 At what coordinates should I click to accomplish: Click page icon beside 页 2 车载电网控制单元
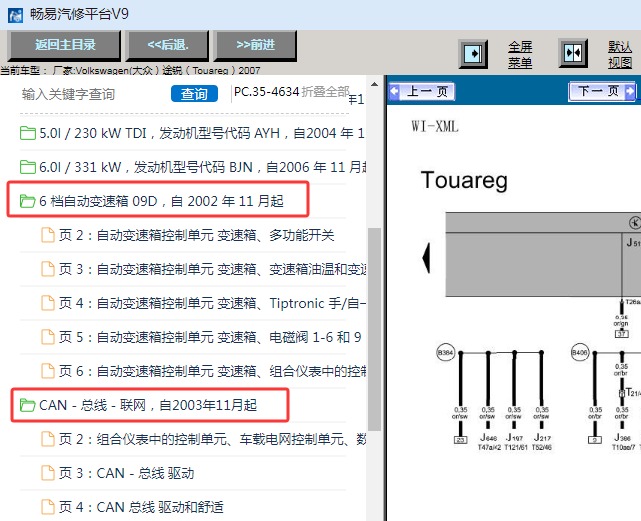48,439
